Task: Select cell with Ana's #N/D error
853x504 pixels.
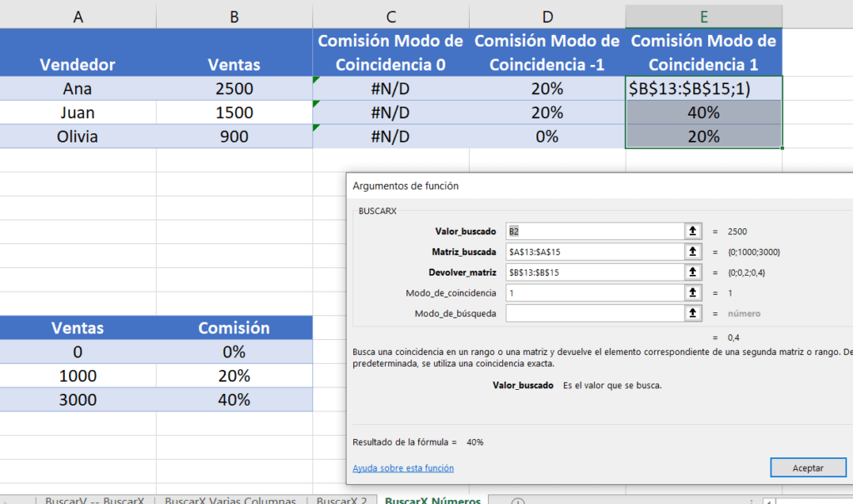Action: (x=391, y=88)
